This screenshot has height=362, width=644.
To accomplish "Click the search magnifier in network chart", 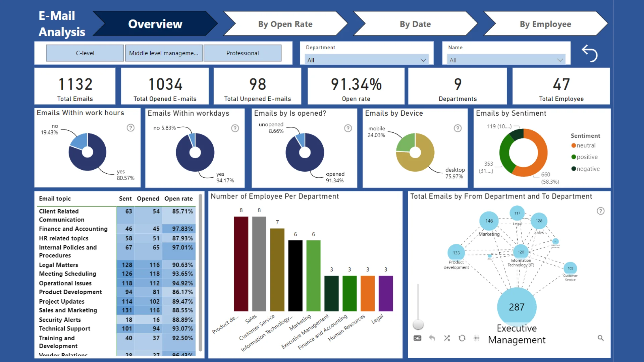I will pyautogui.click(x=601, y=338).
